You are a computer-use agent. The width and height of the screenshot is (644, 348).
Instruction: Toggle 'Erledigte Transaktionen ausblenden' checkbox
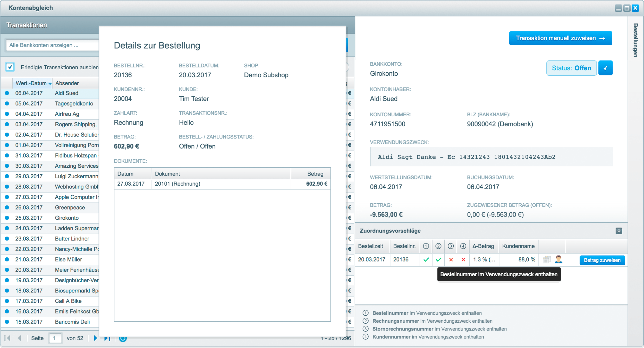pyautogui.click(x=10, y=67)
